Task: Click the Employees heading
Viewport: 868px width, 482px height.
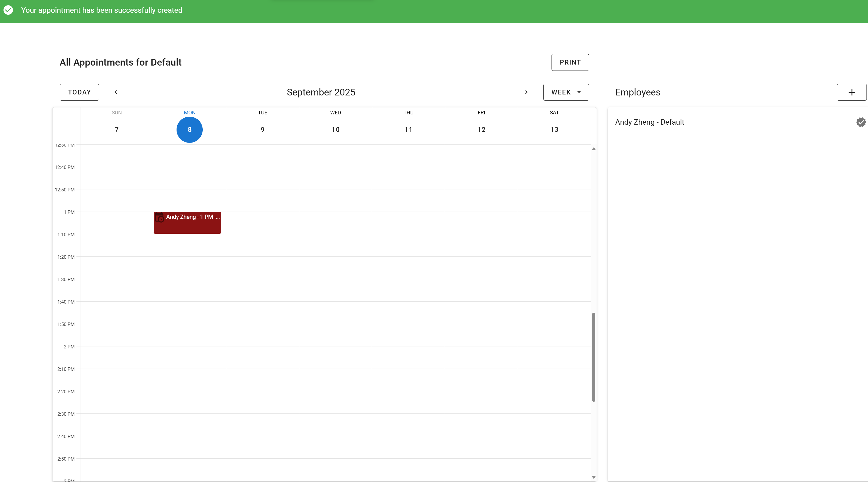Action: (x=637, y=92)
